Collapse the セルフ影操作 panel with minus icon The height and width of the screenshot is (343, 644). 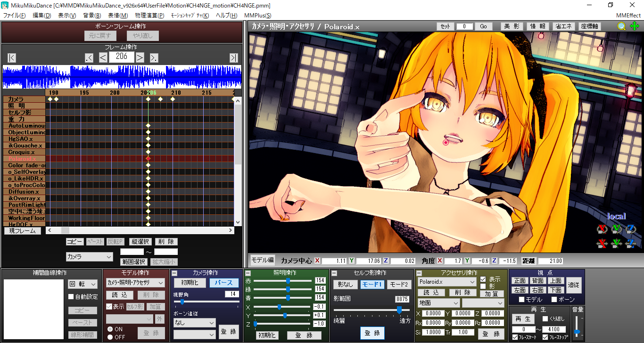click(x=334, y=273)
